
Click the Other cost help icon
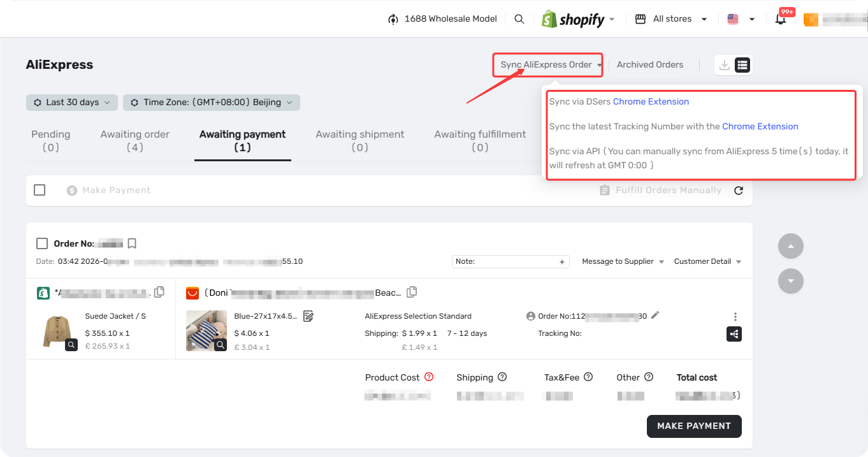(649, 377)
